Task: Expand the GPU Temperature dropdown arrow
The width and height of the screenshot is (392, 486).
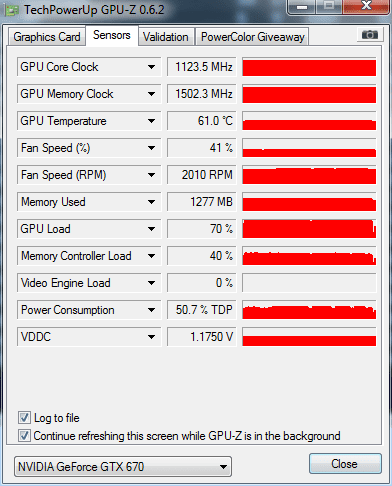Action: tap(151, 121)
